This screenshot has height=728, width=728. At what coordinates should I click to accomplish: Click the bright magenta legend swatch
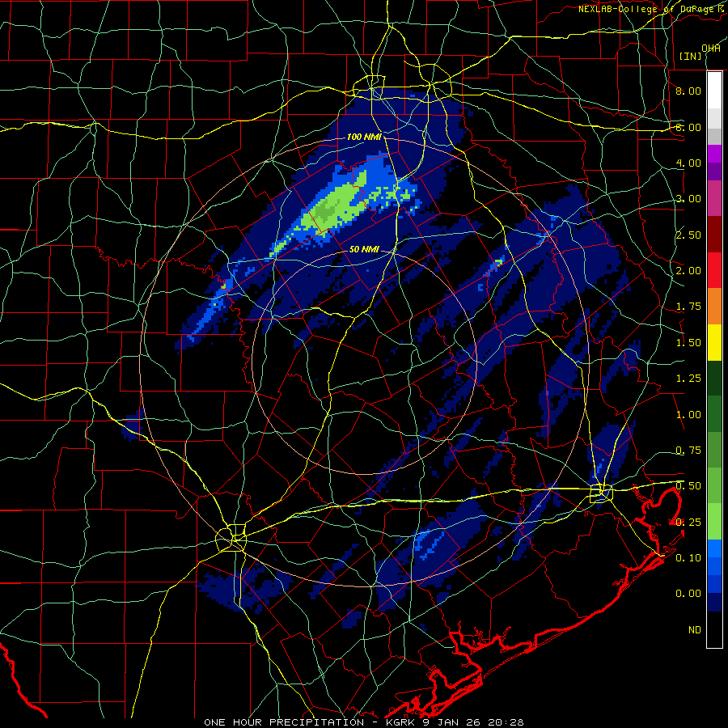[x=714, y=154]
